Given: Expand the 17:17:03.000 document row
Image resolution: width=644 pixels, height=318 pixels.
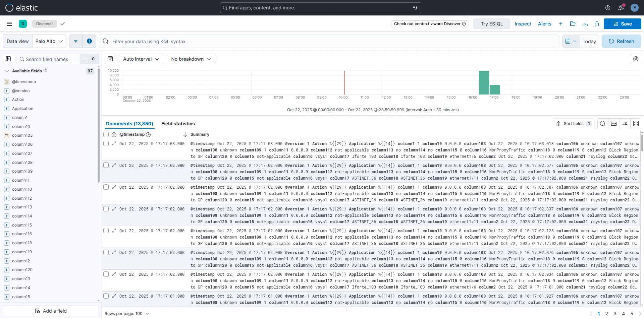Looking at the screenshot, I should pos(114,143).
